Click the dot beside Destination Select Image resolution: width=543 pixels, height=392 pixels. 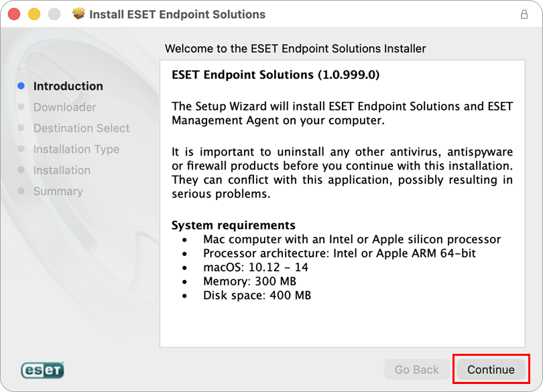(x=21, y=128)
